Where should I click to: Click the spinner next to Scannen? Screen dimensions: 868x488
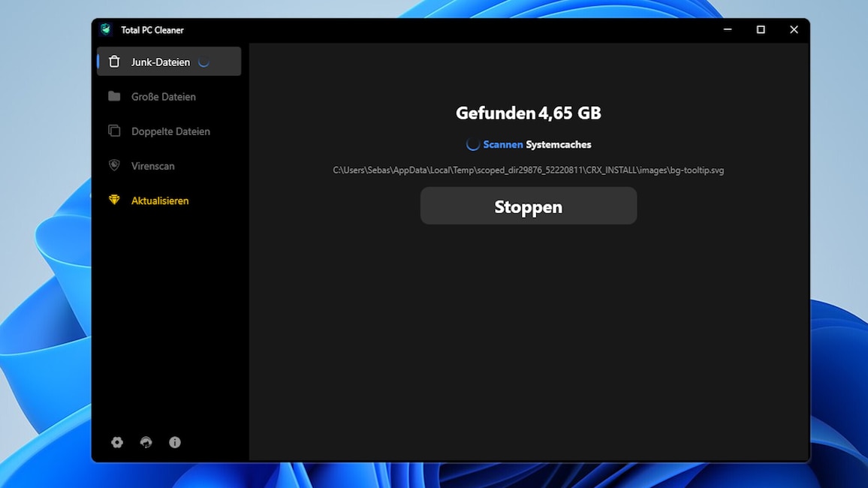[x=473, y=144]
